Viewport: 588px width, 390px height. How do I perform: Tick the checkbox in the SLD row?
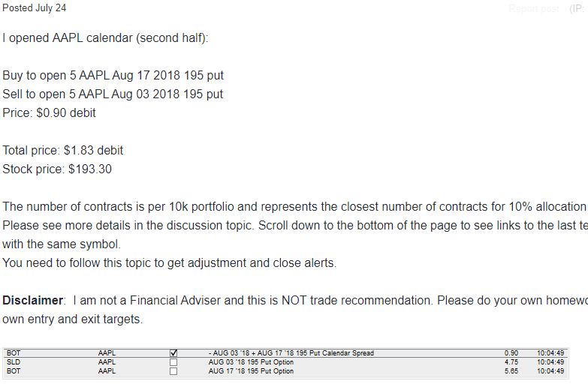click(173, 362)
